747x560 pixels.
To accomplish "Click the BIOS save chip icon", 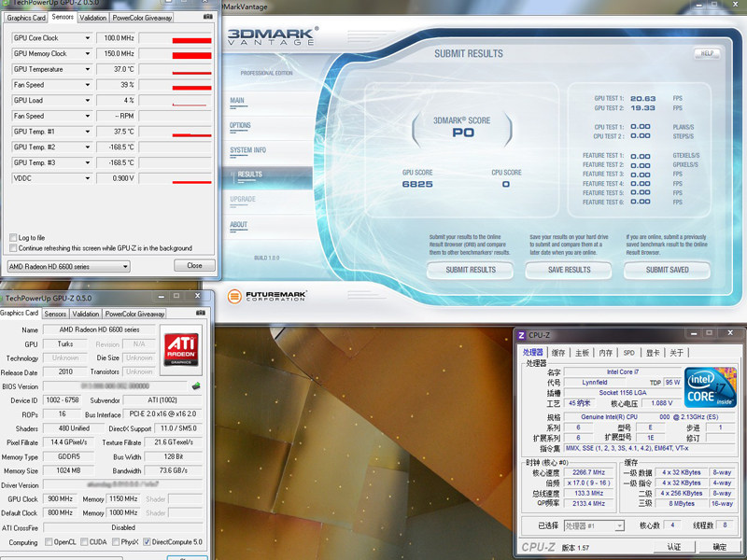I will pos(196,385).
